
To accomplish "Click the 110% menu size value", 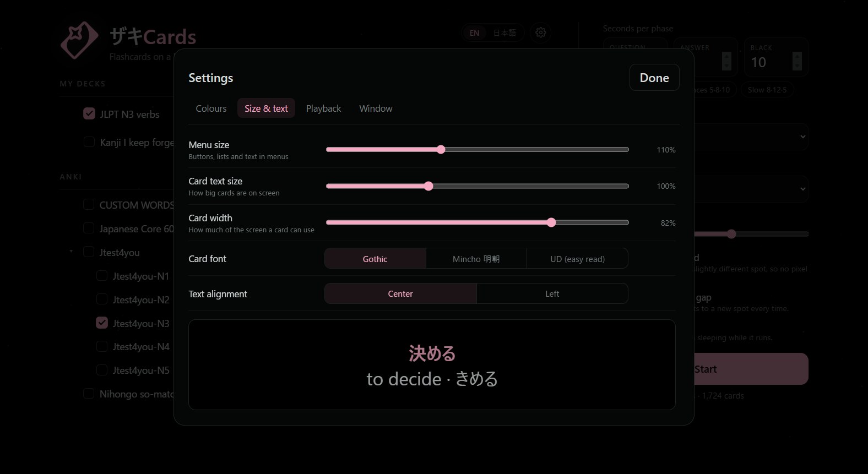I will [666, 150].
